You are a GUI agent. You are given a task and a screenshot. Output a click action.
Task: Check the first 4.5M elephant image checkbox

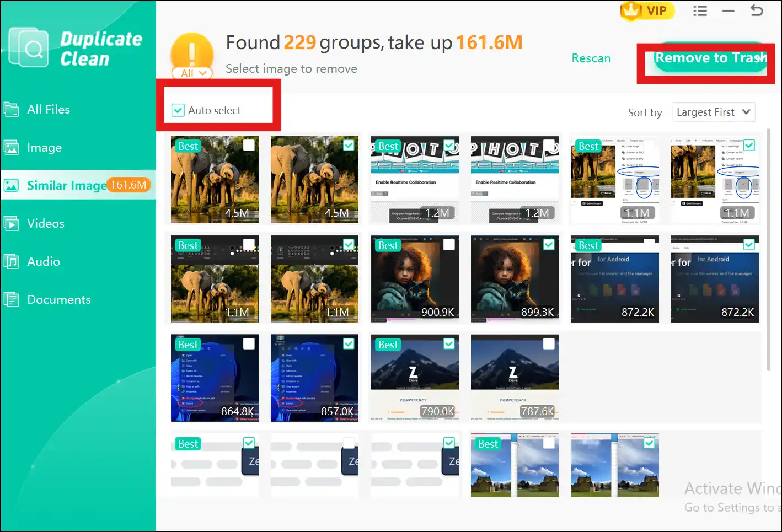248,145
